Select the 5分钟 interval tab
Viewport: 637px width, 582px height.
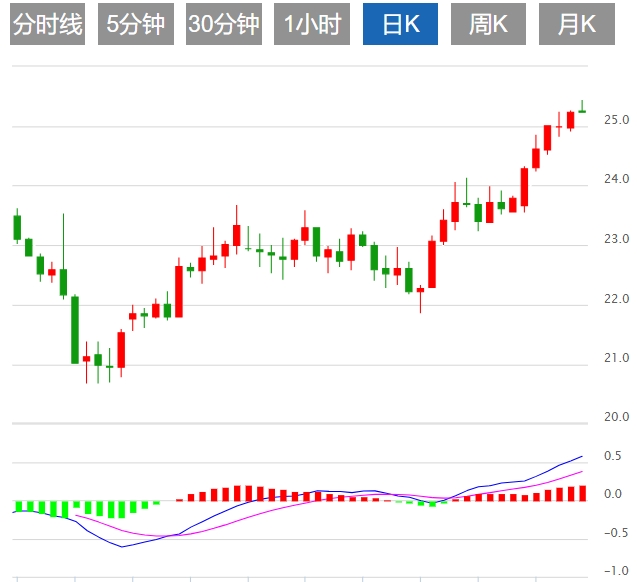pyautogui.click(x=136, y=24)
